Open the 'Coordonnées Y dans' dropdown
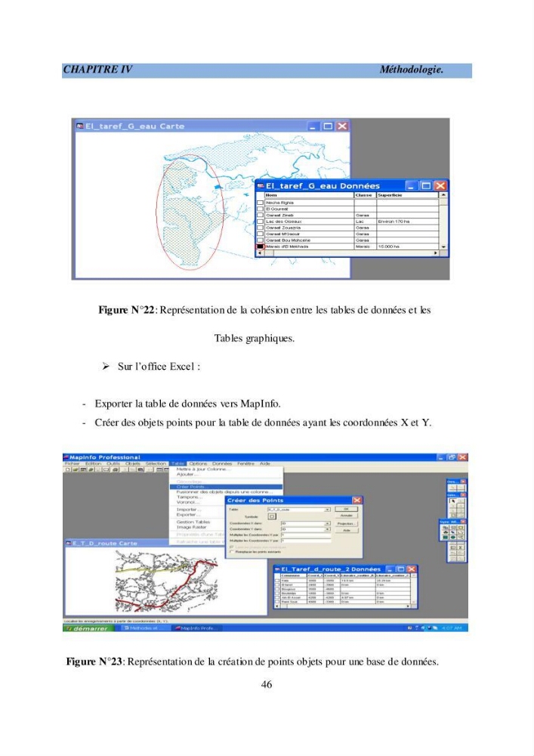 pyautogui.click(x=328, y=529)
